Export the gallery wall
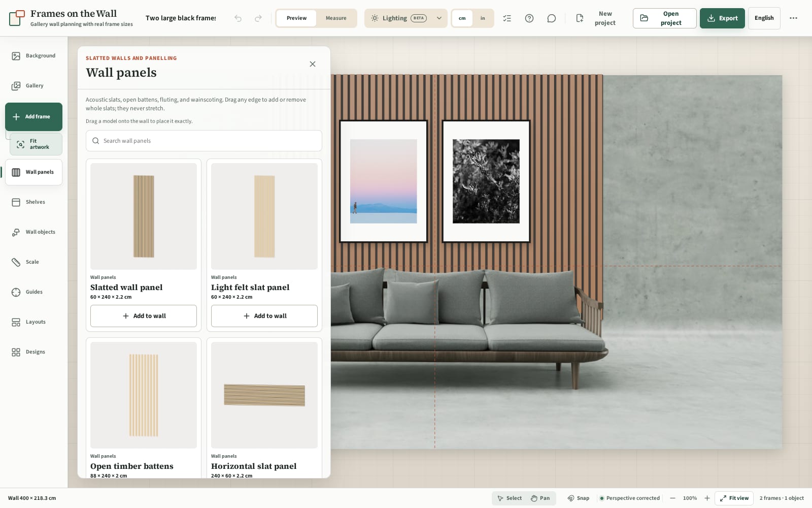This screenshot has width=812, height=508. tap(722, 18)
